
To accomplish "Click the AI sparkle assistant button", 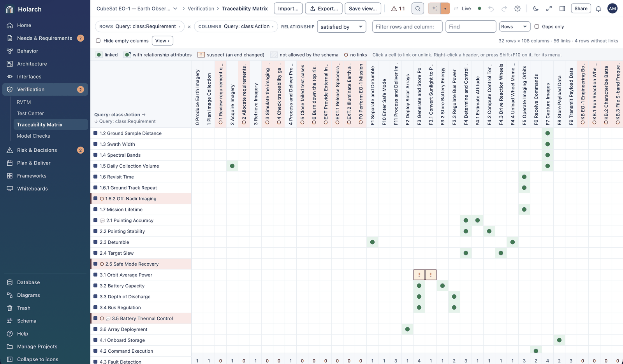I will pyautogui.click(x=434, y=9).
